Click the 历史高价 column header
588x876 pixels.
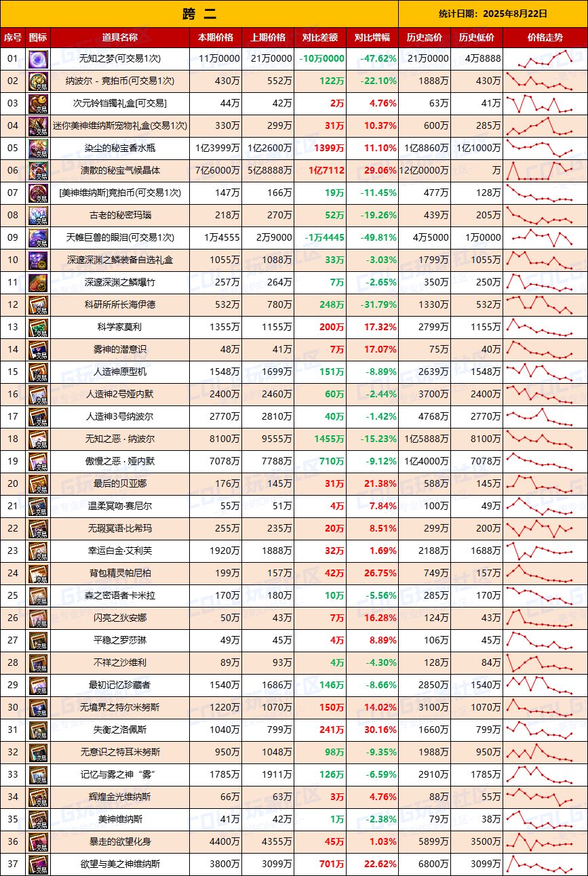(x=425, y=38)
